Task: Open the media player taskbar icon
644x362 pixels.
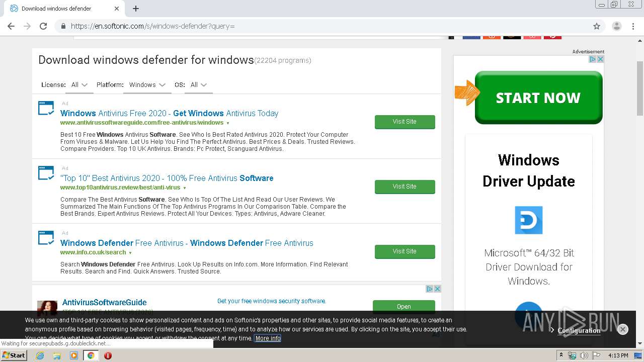Action: (74, 355)
